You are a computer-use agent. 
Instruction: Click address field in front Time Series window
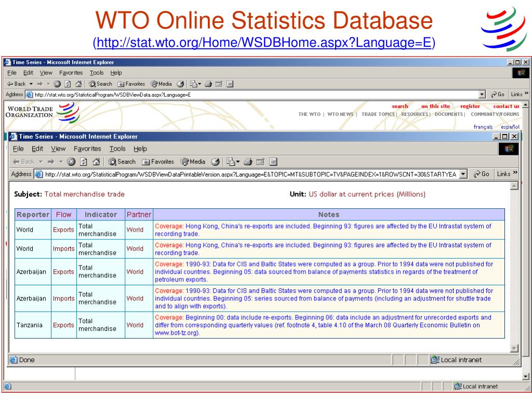(x=251, y=175)
